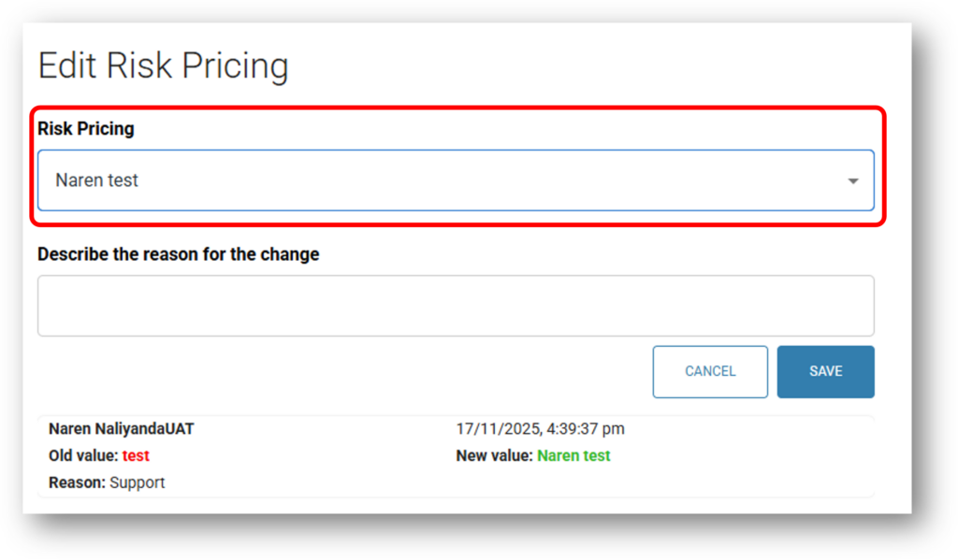Click the red old value 'test'
The height and width of the screenshot is (560, 958).
click(x=136, y=456)
